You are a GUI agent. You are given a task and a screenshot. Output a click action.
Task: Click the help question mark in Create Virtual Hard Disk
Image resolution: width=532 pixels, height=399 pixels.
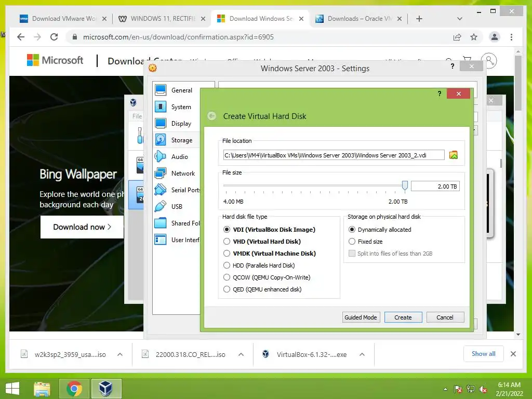pyautogui.click(x=440, y=94)
